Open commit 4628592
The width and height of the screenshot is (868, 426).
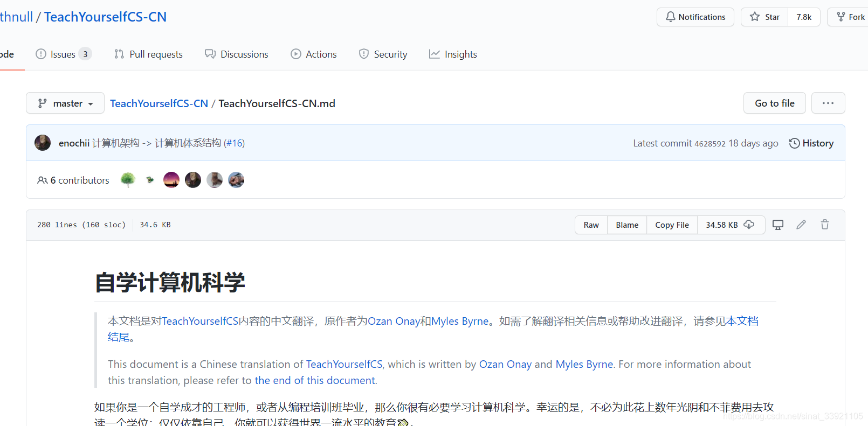710,143
